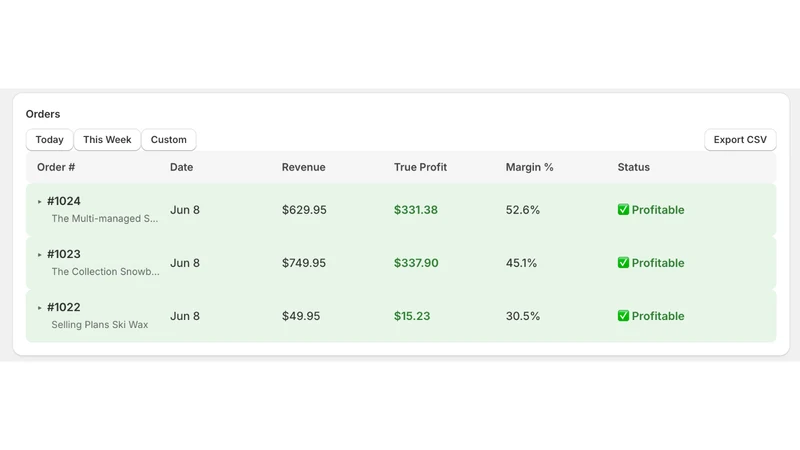Click the Orders section heading
The height and width of the screenshot is (450, 800).
[43, 114]
